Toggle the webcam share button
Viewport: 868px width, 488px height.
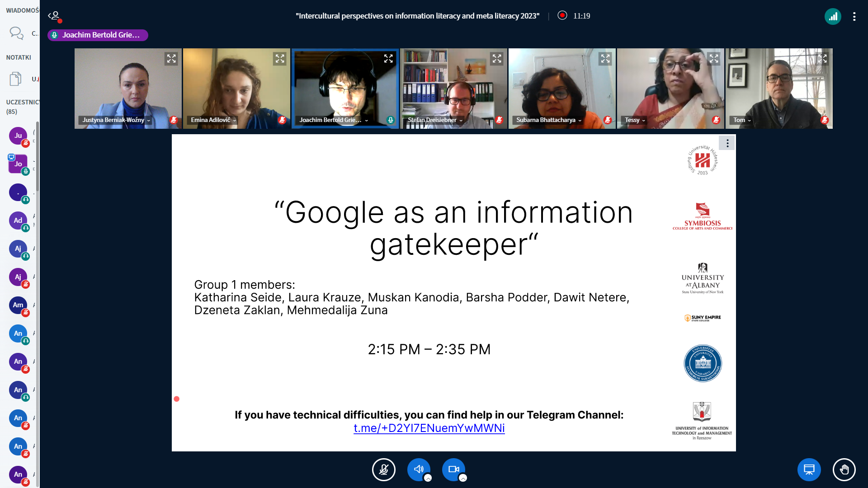click(x=453, y=469)
